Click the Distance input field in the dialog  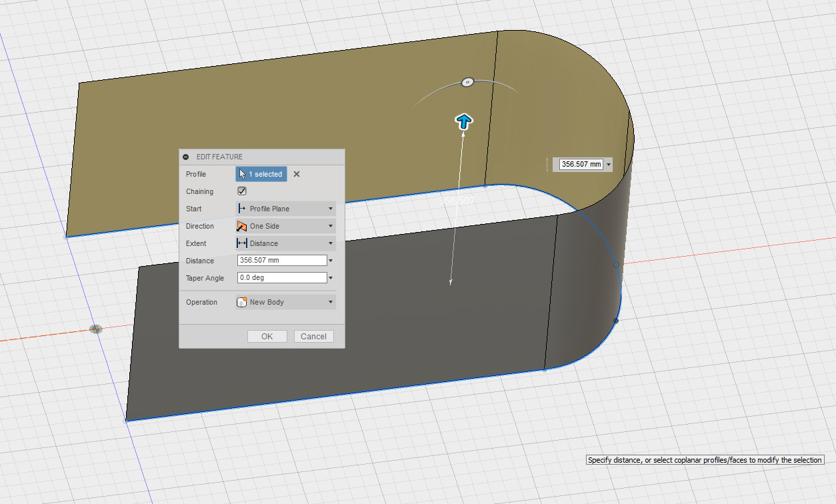[x=281, y=261]
